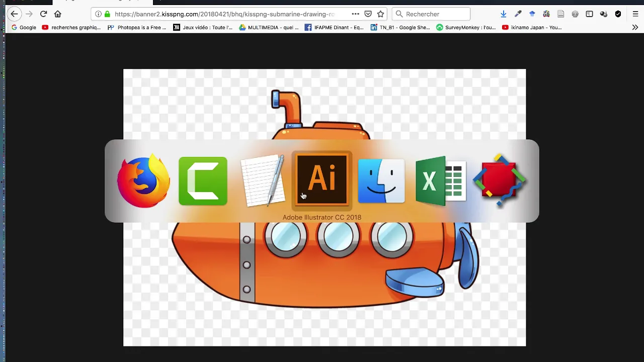Activate the eyedropper color picker extension

pos(518,14)
